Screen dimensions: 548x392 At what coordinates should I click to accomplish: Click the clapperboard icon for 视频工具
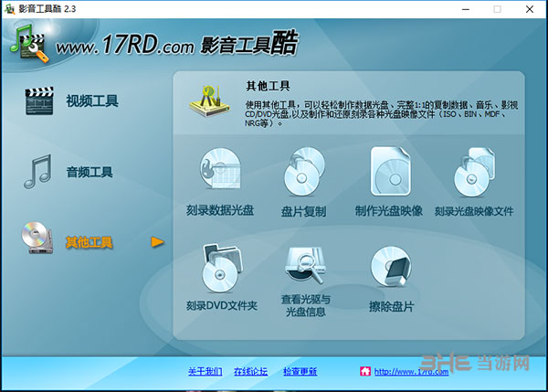39,101
